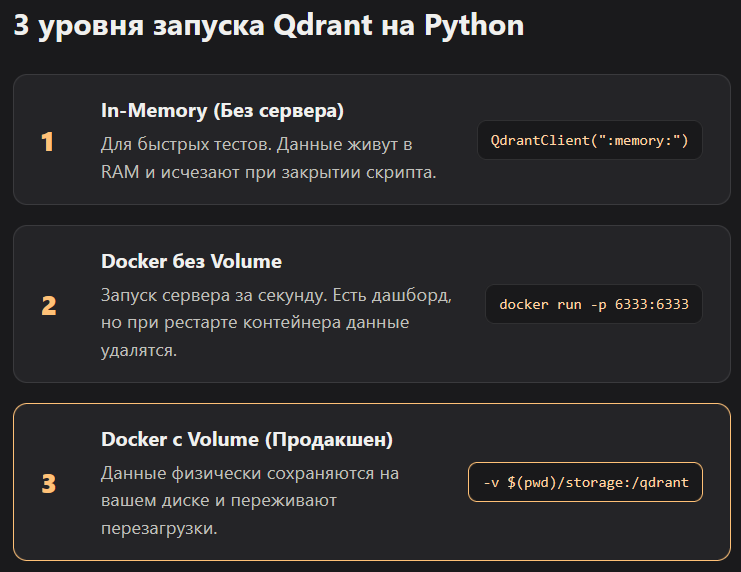The image size is (741, 572).
Task: Click description 'Для быстрых тестов. Данные живут в'
Action: coord(257,144)
